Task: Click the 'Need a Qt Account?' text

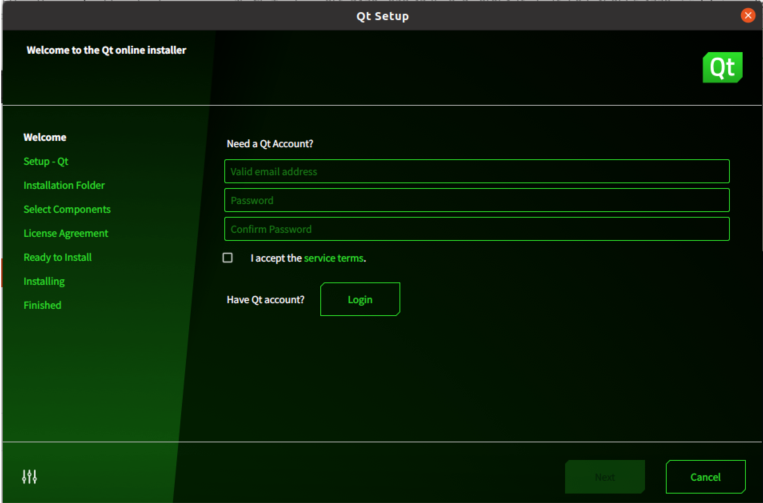Action: [270, 144]
